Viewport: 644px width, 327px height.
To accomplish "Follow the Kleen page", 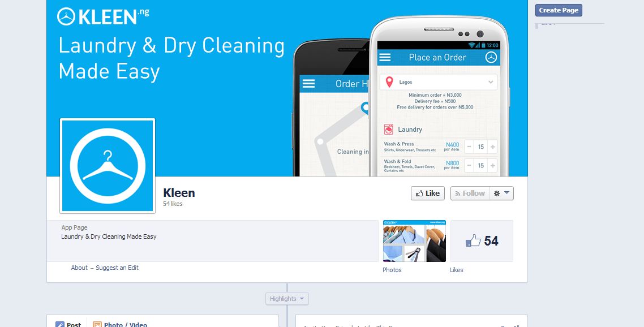I will pyautogui.click(x=470, y=193).
